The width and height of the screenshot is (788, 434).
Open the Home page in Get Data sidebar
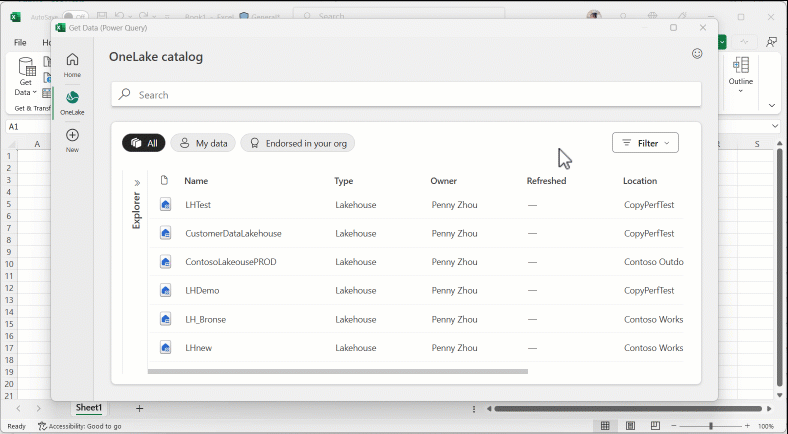pos(72,65)
